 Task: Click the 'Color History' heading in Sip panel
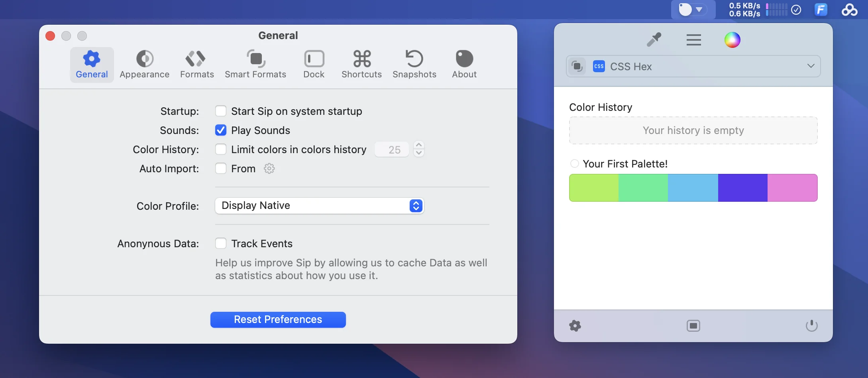coord(601,107)
